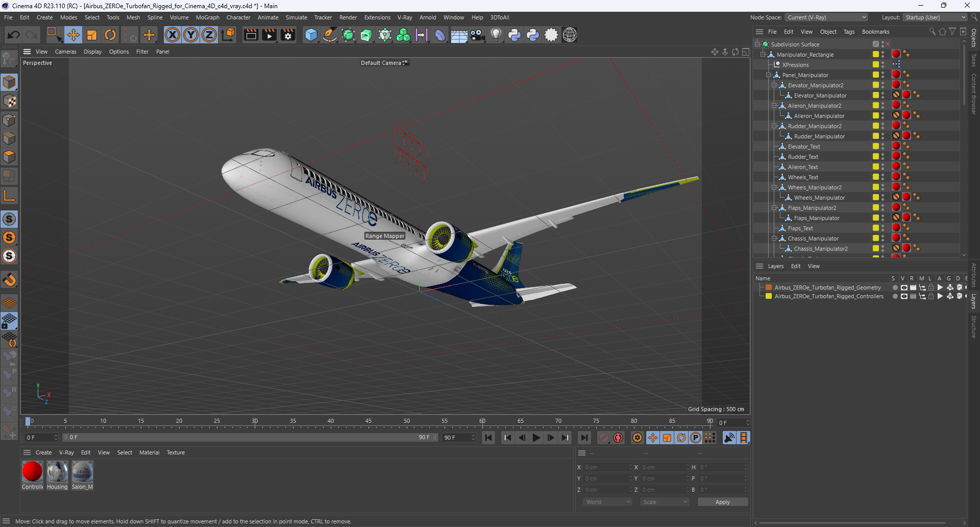The image size is (980, 527).
Task: Apply coordinate values button
Action: point(722,502)
